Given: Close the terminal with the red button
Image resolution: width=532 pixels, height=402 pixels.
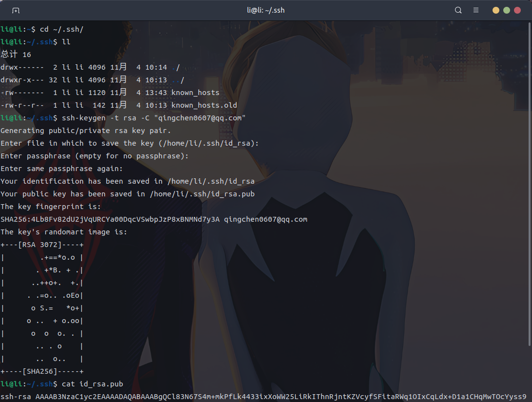Looking at the screenshot, I should 517,10.
